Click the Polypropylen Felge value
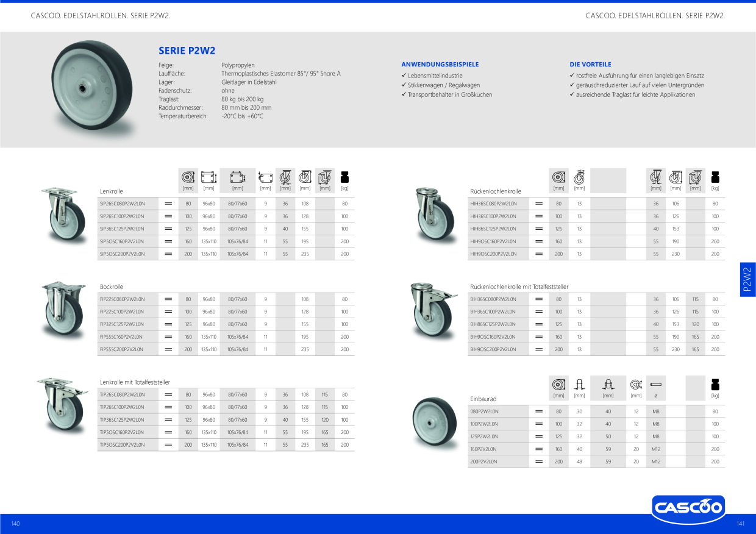Screen dimensions: 756x534 click(238, 65)
